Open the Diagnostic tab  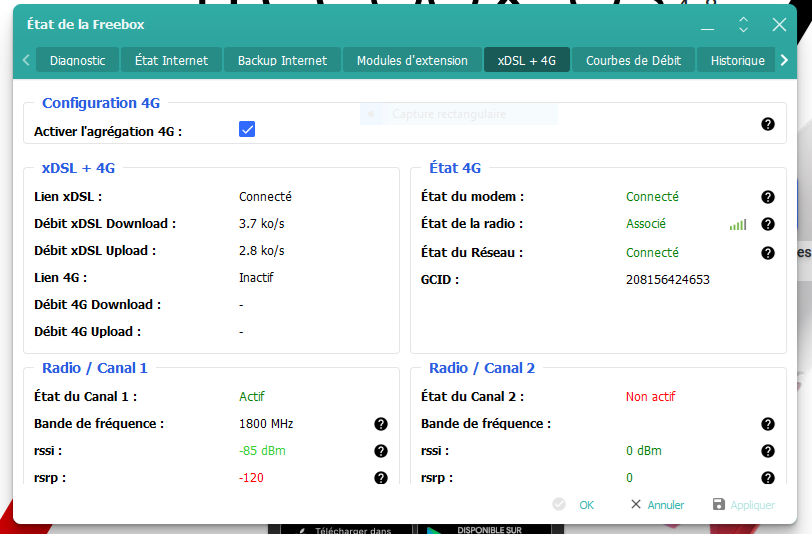(78, 61)
